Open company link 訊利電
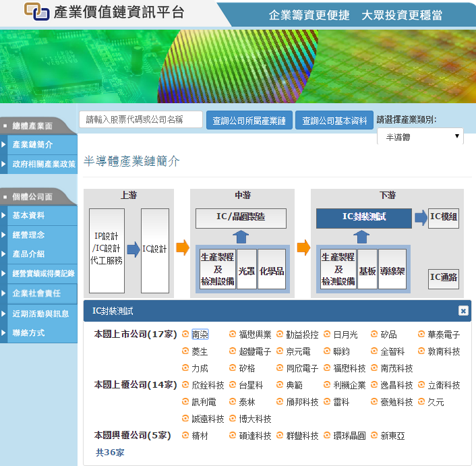 click(204, 402)
